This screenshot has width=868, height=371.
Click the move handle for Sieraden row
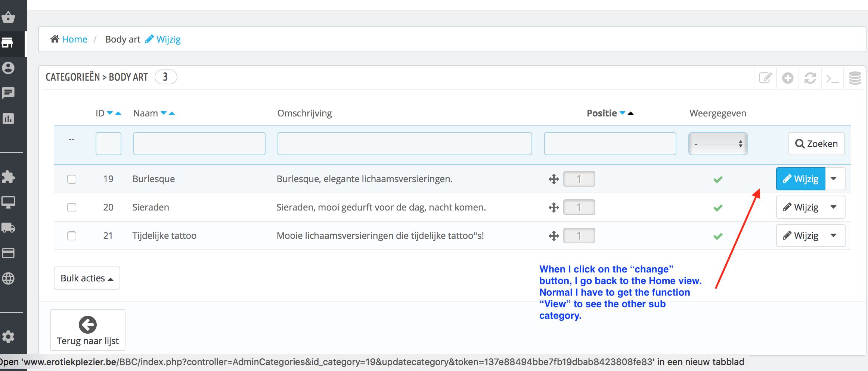coord(554,208)
